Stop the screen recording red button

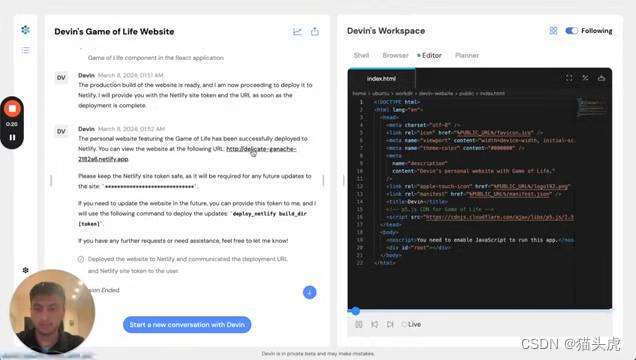point(12,109)
